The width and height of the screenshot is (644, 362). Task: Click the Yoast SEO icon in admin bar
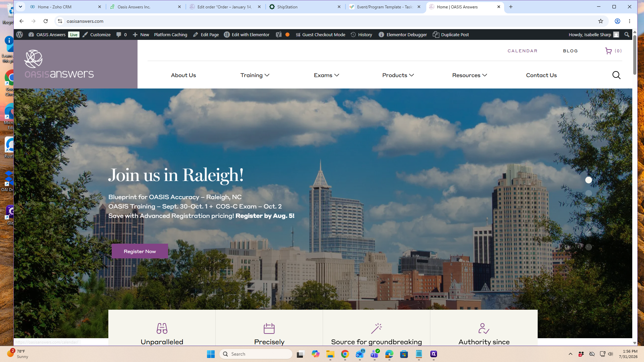279,35
